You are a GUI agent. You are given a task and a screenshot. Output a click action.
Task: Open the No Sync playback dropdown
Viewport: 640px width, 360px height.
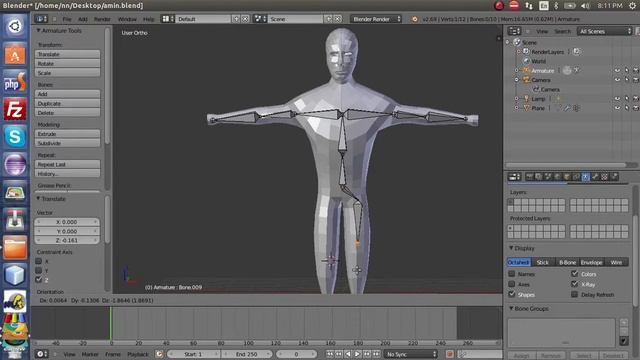click(x=410, y=354)
